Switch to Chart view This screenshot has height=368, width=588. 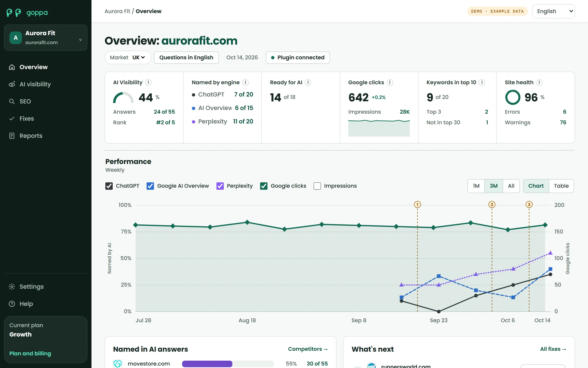click(536, 186)
